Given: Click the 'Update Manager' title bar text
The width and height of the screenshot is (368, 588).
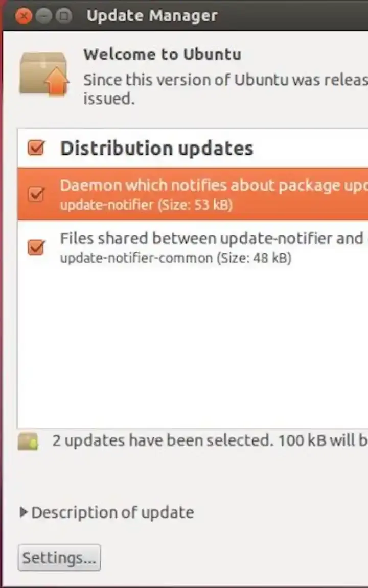Looking at the screenshot, I should (152, 16).
